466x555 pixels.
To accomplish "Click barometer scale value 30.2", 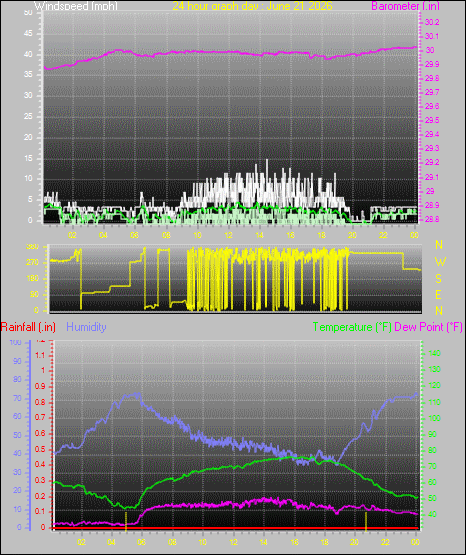I will tap(432, 22).
